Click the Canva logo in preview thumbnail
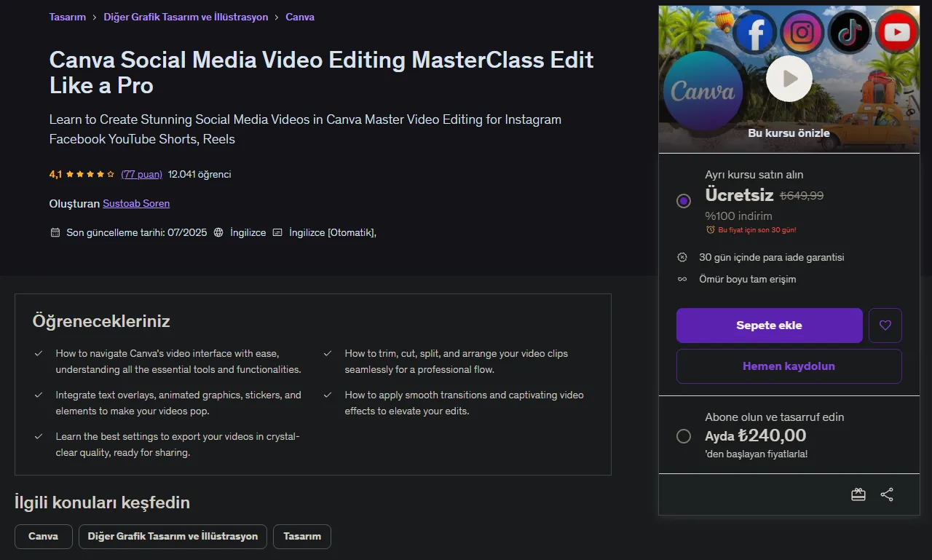This screenshot has width=932, height=560. point(703,91)
